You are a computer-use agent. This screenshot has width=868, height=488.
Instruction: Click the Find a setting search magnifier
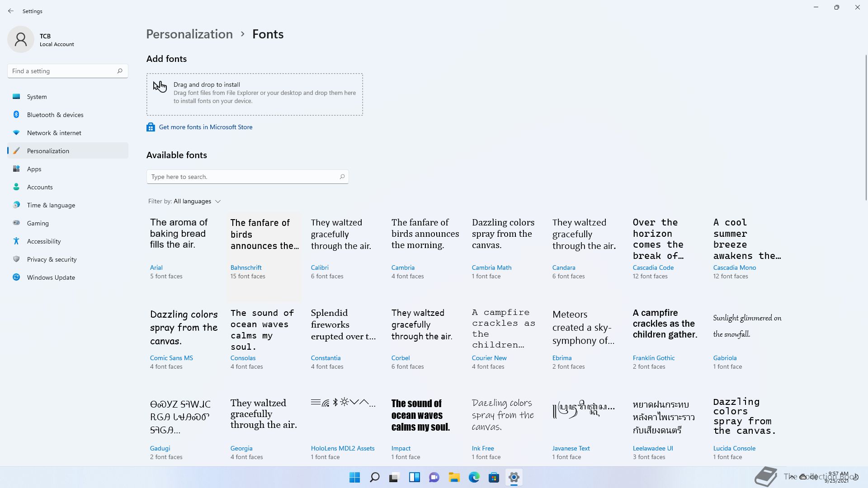pos(120,71)
